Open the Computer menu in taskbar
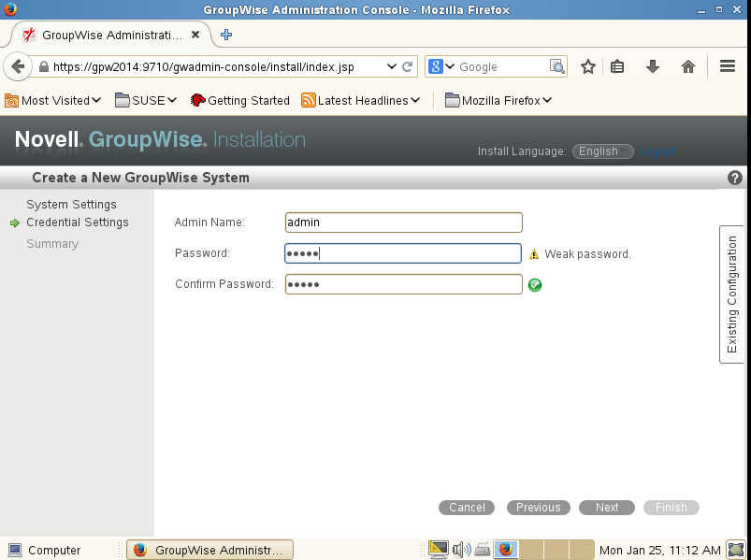 (x=45, y=550)
